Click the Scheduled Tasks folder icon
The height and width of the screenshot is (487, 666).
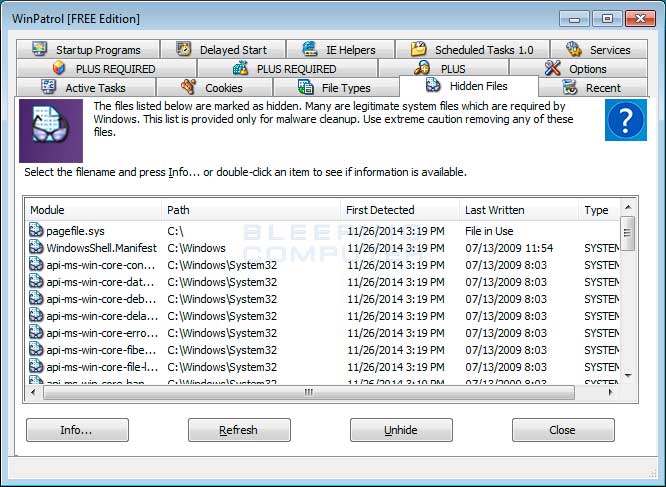click(418, 49)
